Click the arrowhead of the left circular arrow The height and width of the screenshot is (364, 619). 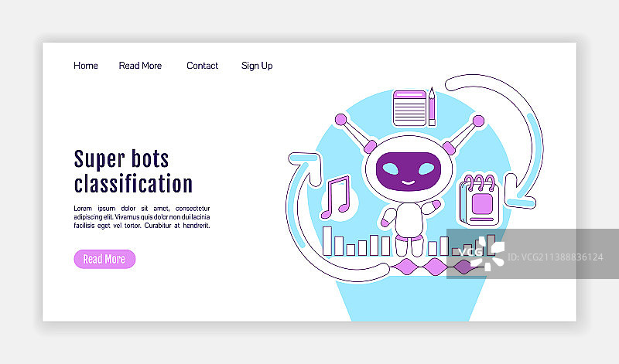tap(307, 164)
